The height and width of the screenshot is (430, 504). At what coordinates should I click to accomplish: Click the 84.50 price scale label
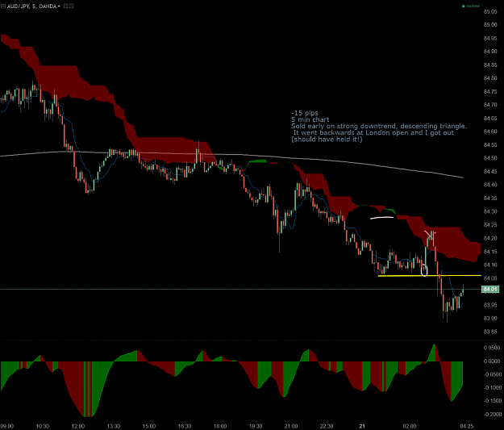click(x=490, y=158)
